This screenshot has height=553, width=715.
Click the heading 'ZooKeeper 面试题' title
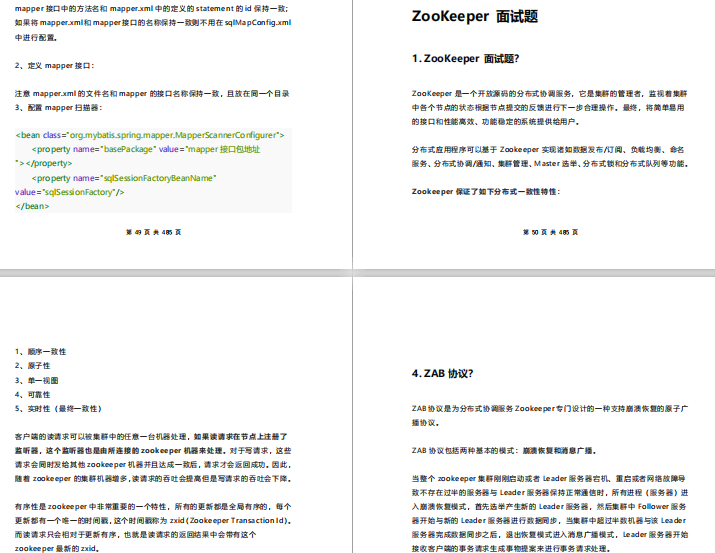(474, 16)
